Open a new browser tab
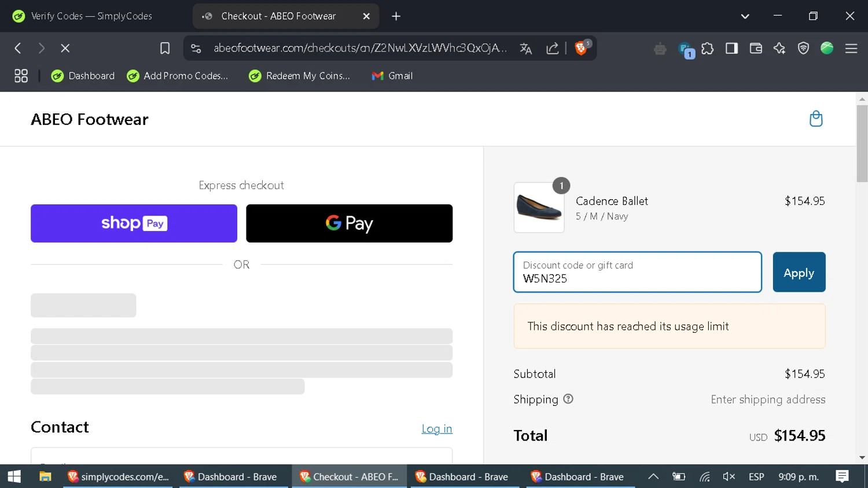Viewport: 868px width, 488px height. click(x=396, y=16)
